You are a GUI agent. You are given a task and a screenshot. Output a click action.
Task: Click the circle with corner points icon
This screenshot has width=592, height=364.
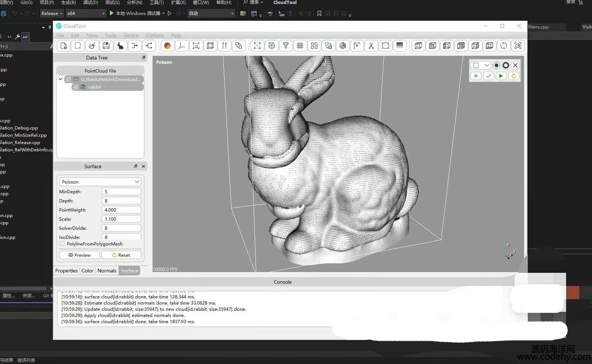coord(385,46)
